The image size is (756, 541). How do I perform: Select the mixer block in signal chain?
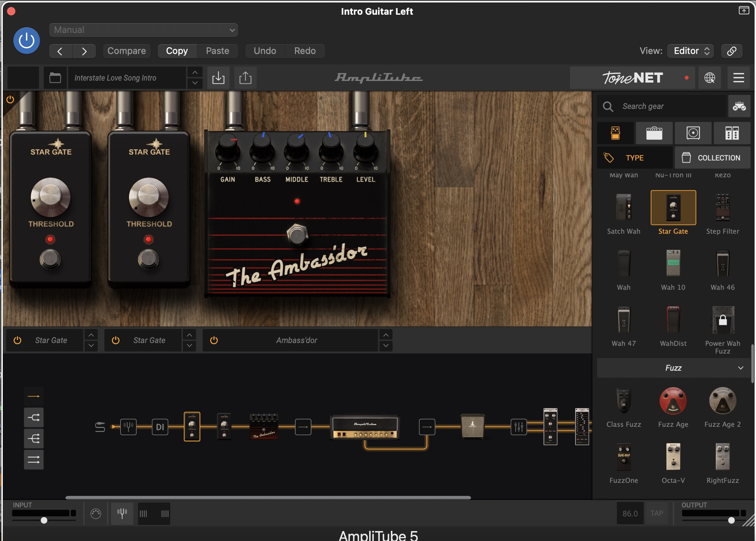(518, 427)
